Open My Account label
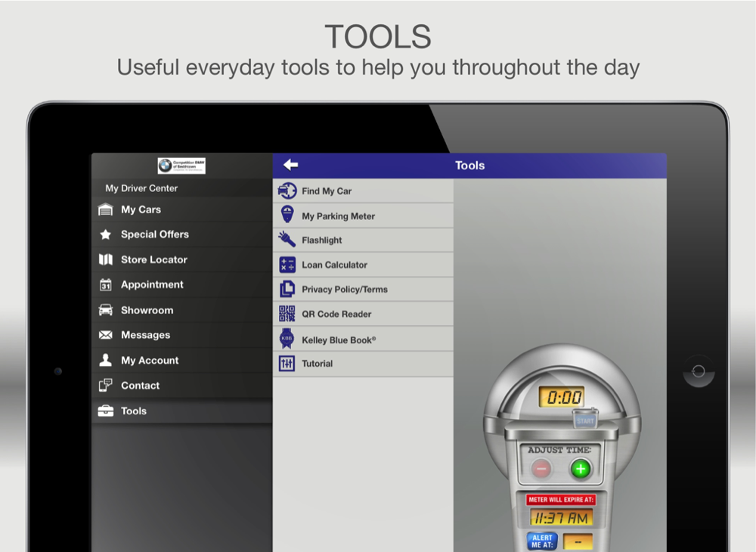 tap(150, 360)
